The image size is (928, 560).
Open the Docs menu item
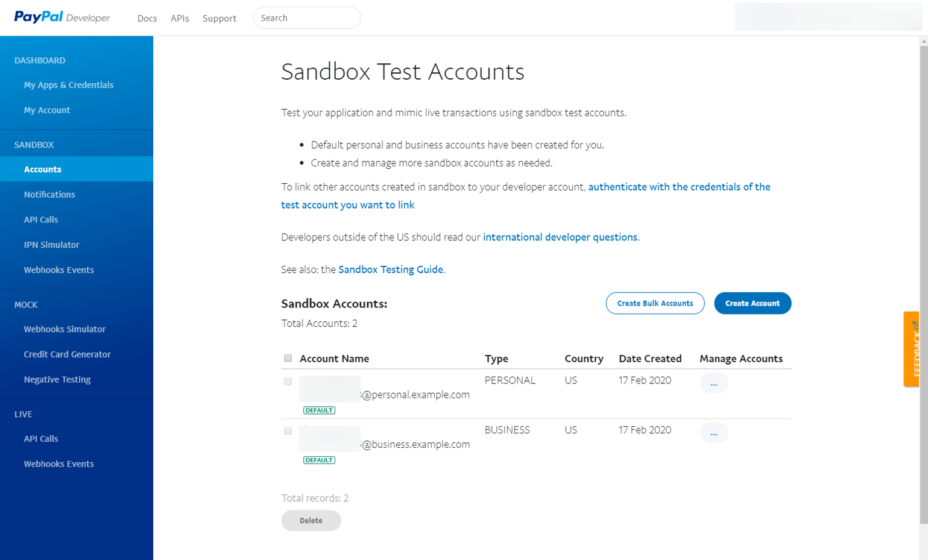147,18
